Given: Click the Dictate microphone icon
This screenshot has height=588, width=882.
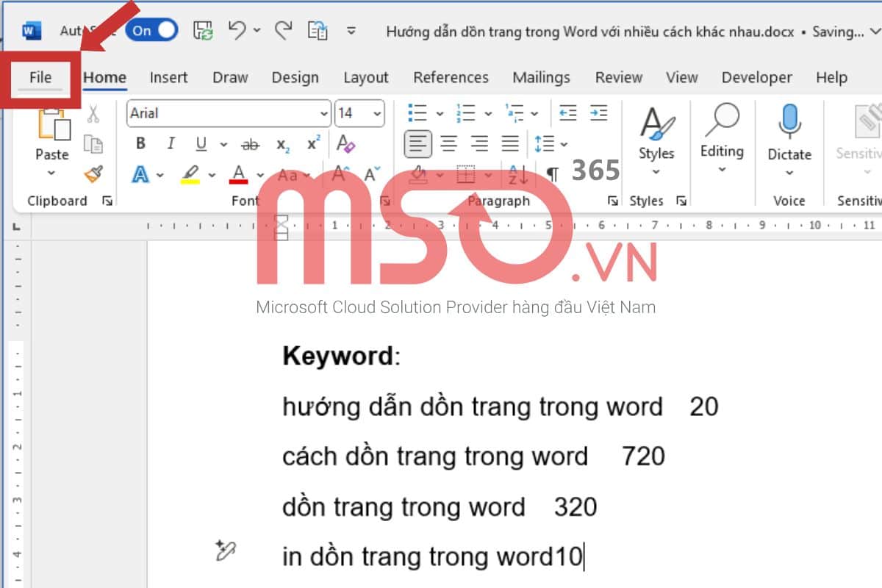Looking at the screenshot, I should pos(790,121).
